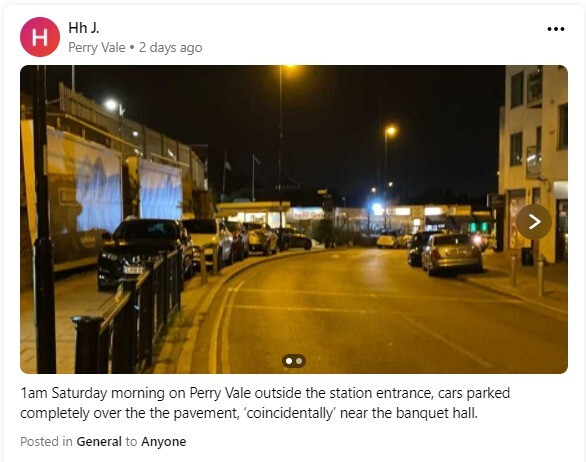Click the black car in the photo
The height and width of the screenshot is (462, 586).
pos(145,251)
